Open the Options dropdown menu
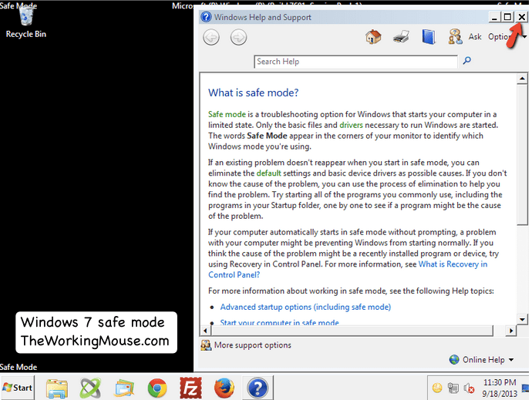The image size is (532, 400). click(507, 37)
